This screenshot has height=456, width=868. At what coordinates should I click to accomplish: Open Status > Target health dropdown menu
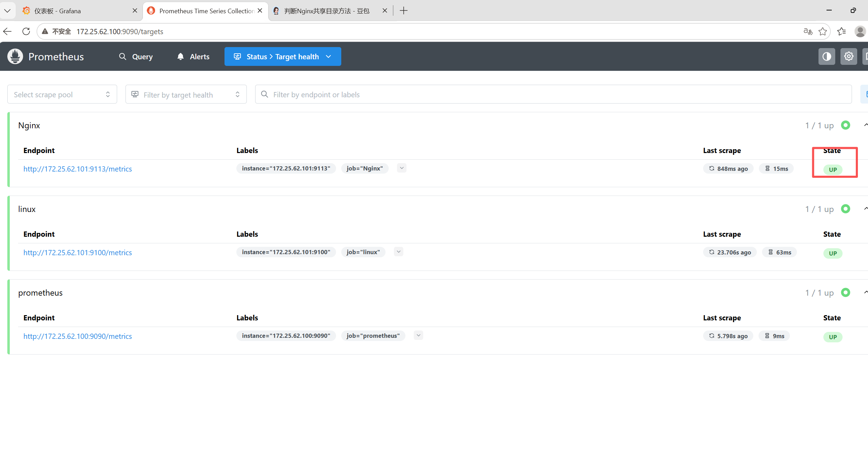(x=283, y=56)
